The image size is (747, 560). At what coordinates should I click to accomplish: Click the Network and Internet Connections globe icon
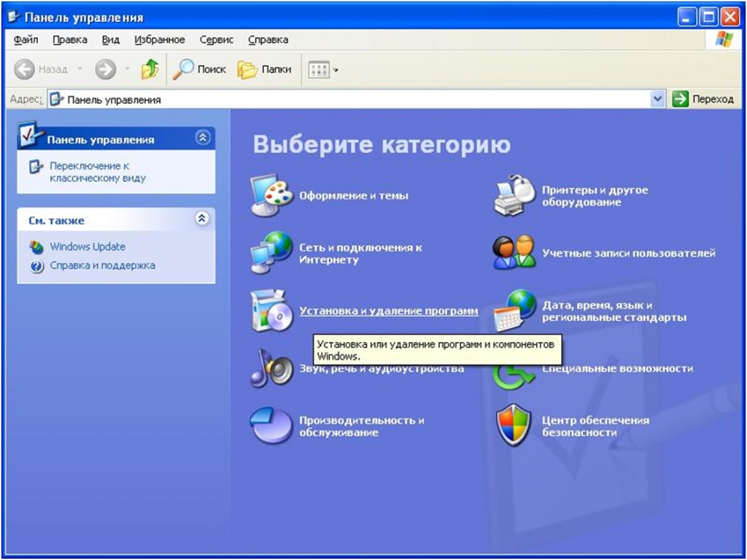271,252
